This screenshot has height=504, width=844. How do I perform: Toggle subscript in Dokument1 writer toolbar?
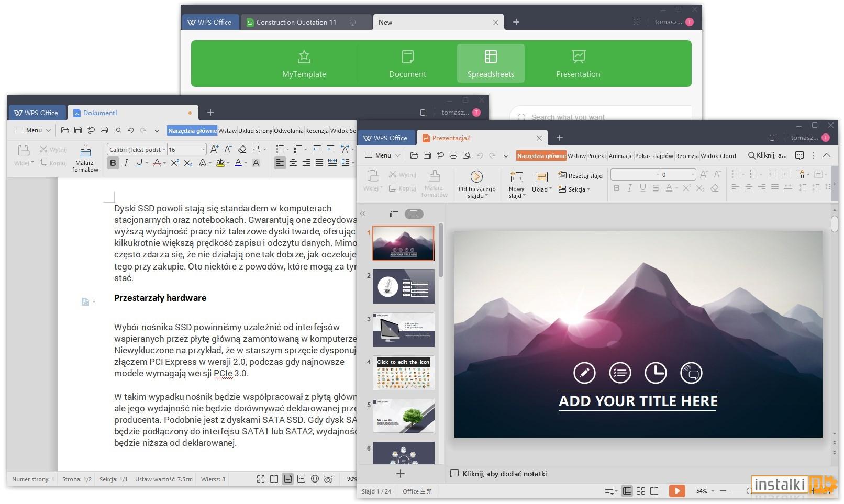(188, 163)
